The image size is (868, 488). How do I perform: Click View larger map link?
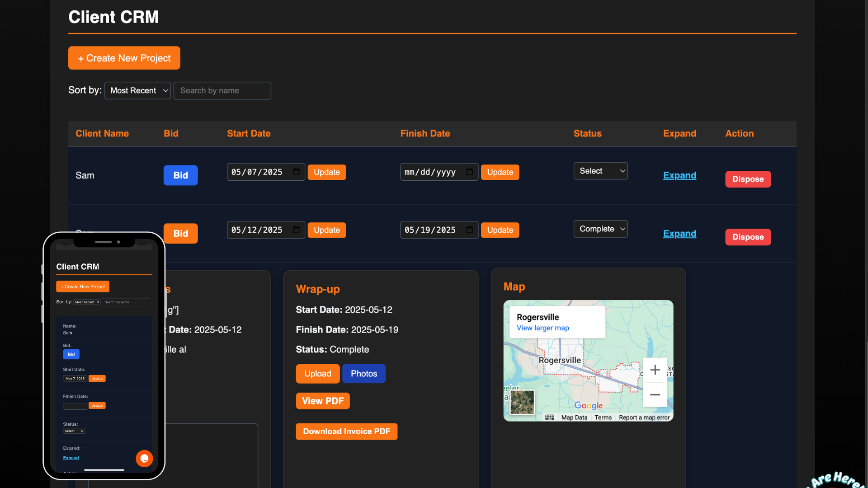point(542,328)
